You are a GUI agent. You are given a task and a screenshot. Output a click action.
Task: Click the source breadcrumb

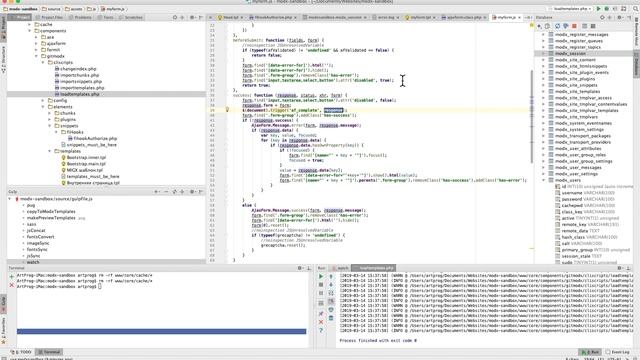pyautogui.click(x=51, y=9)
